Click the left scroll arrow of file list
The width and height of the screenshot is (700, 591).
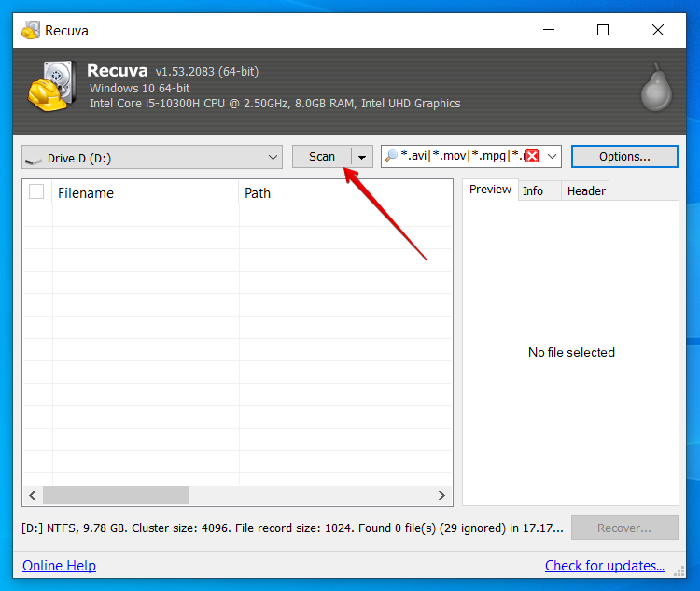click(x=33, y=496)
